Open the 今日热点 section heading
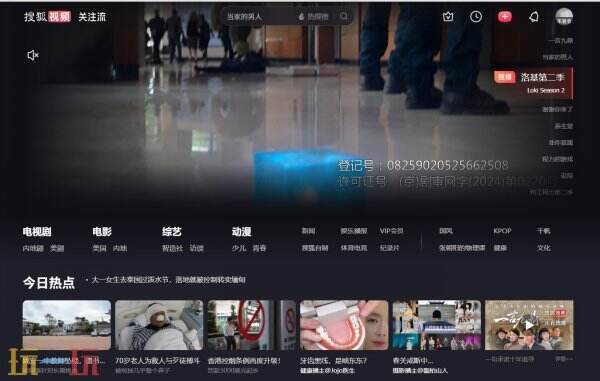600x381 pixels. pos(49,283)
